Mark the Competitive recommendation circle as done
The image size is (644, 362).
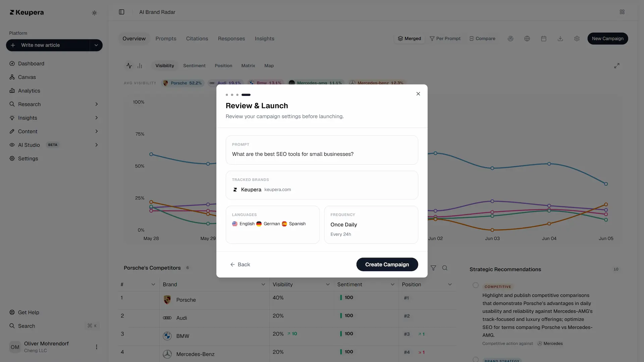point(475,285)
